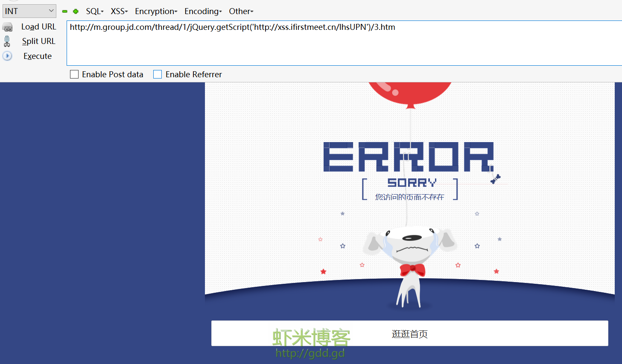The width and height of the screenshot is (622, 364).
Task: Open the XSS menu
Action: [119, 12]
